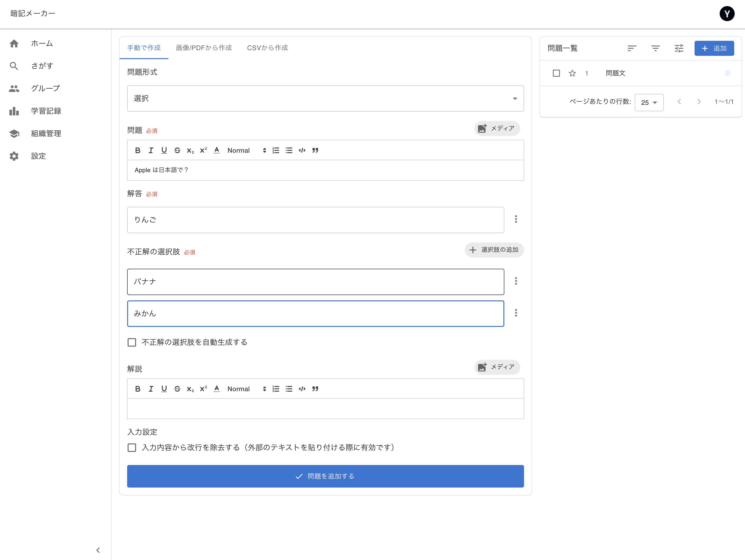The image size is (745, 560).
Task: Click 選択肢の追加 to add a choice
Action: (494, 250)
